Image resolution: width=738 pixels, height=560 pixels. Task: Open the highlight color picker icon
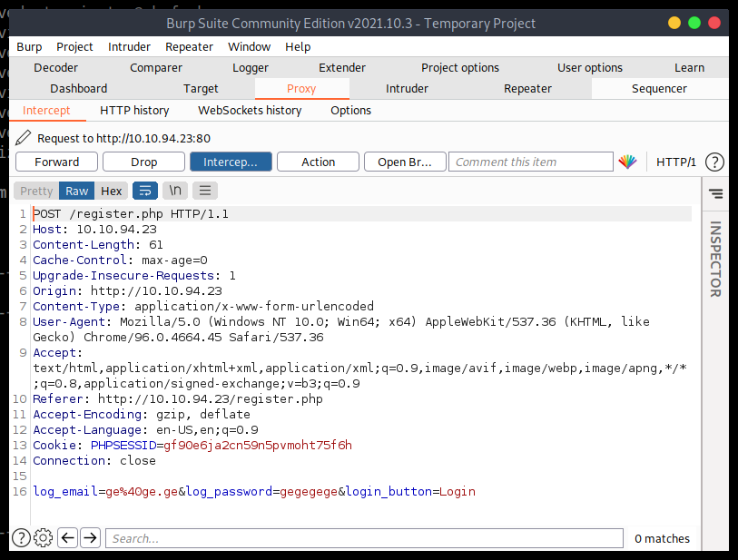point(627,162)
